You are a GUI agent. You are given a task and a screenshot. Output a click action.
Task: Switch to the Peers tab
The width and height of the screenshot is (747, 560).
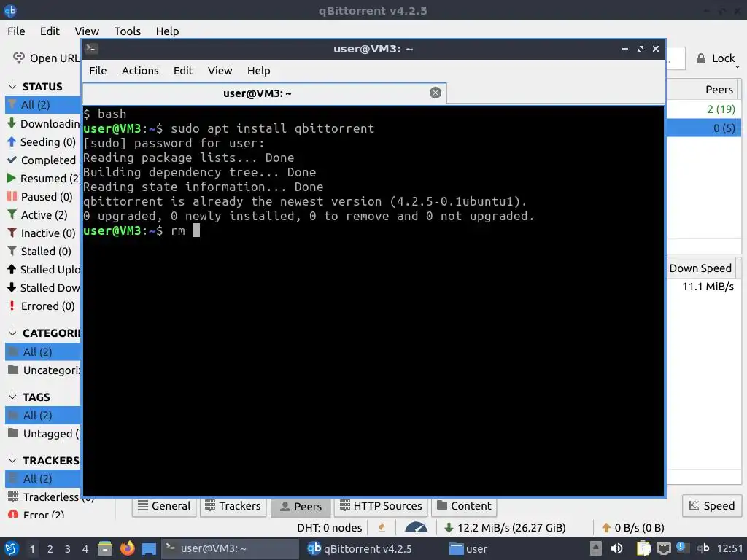301,507
